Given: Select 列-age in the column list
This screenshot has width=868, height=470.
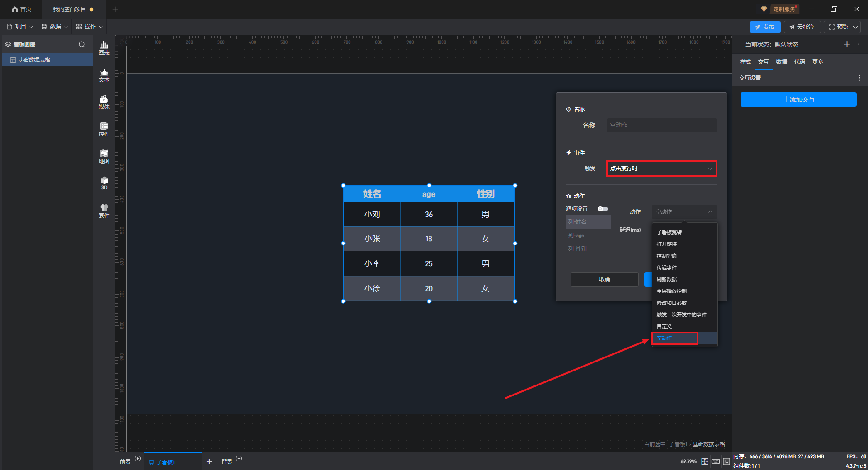Looking at the screenshot, I should [588, 235].
